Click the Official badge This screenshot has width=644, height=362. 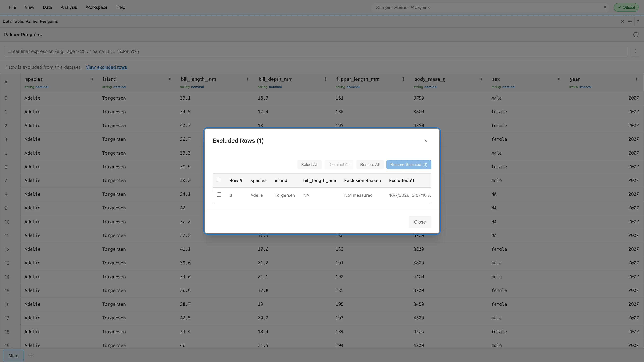click(626, 7)
